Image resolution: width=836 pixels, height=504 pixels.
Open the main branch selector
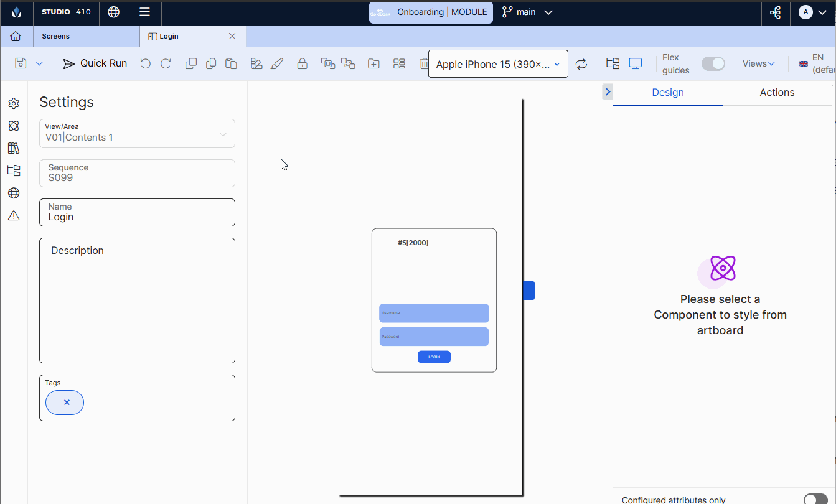click(527, 12)
